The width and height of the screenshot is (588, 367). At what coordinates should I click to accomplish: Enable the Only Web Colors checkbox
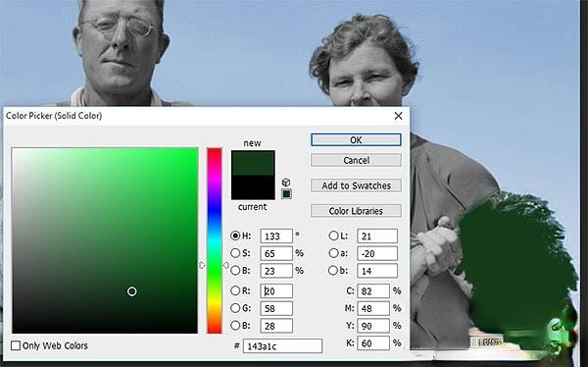click(x=16, y=345)
